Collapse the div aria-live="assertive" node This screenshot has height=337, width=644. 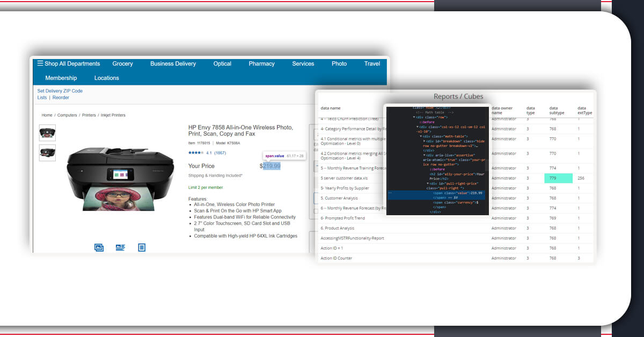click(425, 156)
